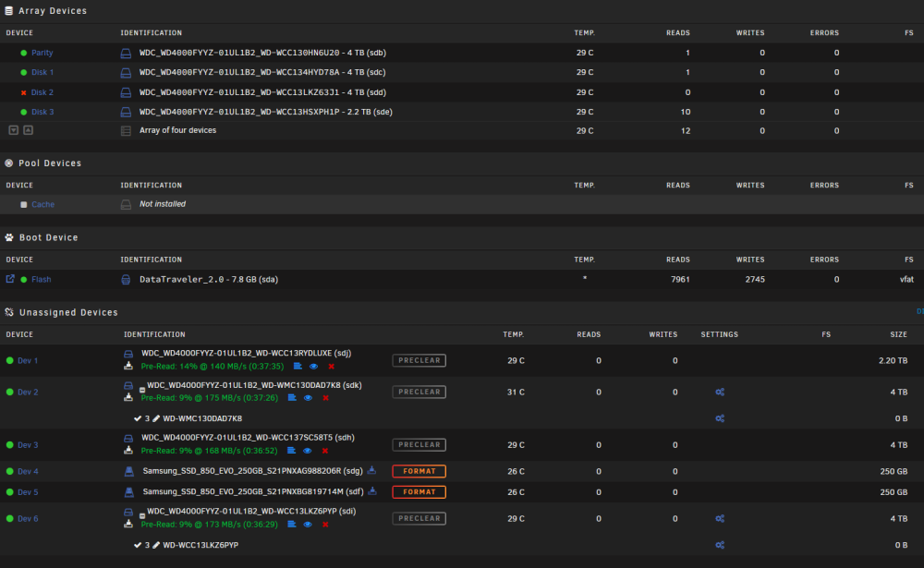Open the Flash share external link icon
The image size is (924, 568).
[x=10, y=279]
